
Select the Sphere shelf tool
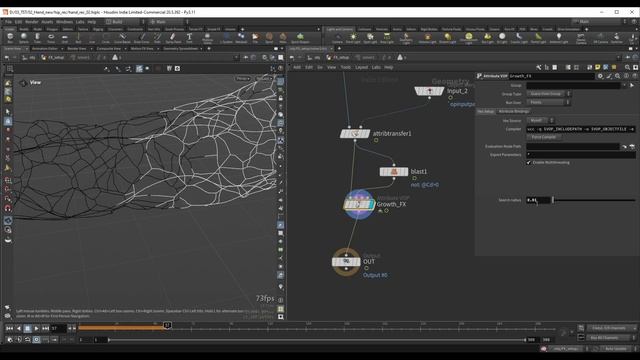click(24, 38)
